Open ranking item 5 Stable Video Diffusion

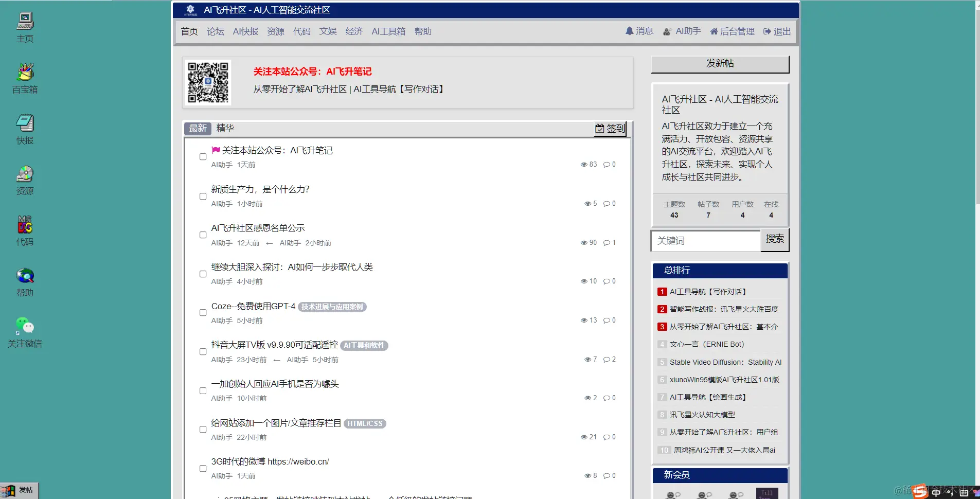coord(725,362)
